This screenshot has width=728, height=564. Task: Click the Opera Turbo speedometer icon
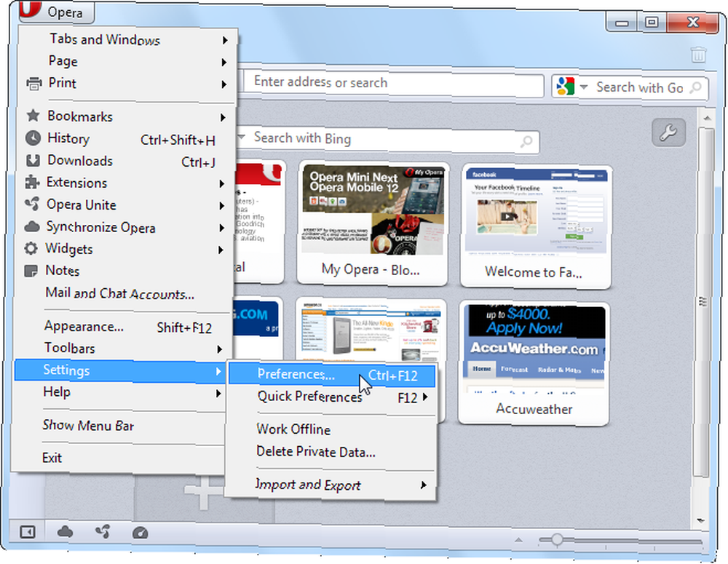click(x=141, y=533)
